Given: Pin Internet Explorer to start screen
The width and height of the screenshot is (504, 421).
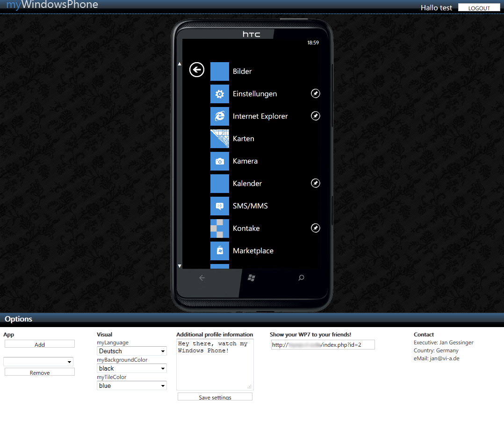Looking at the screenshot, I should tap(315, 116).
